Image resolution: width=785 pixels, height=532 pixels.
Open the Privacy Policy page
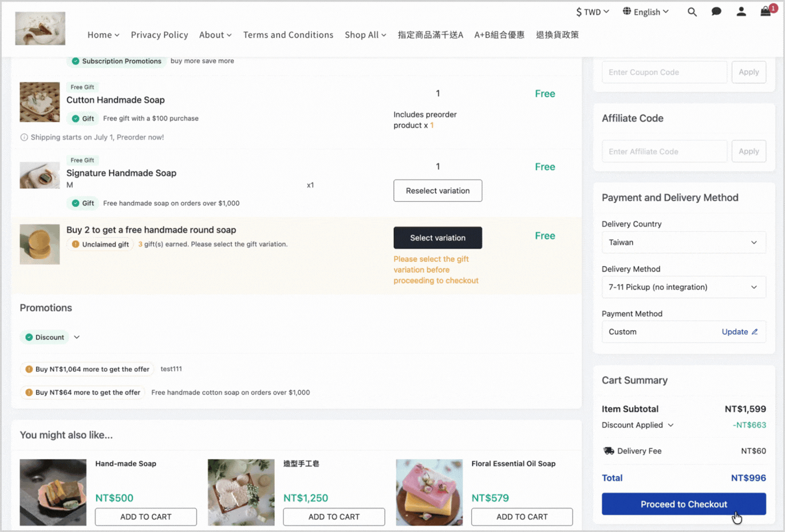(159, 35)
